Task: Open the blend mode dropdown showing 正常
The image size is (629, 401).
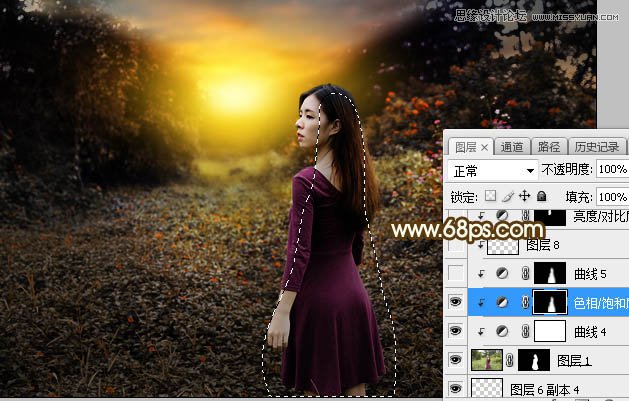Action: tap(491, 170)
